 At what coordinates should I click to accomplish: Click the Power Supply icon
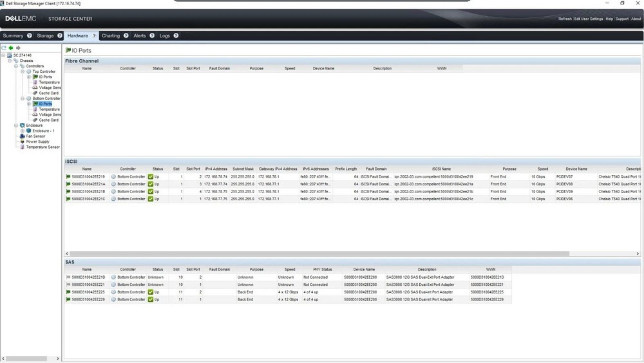[x=22, y=141]
